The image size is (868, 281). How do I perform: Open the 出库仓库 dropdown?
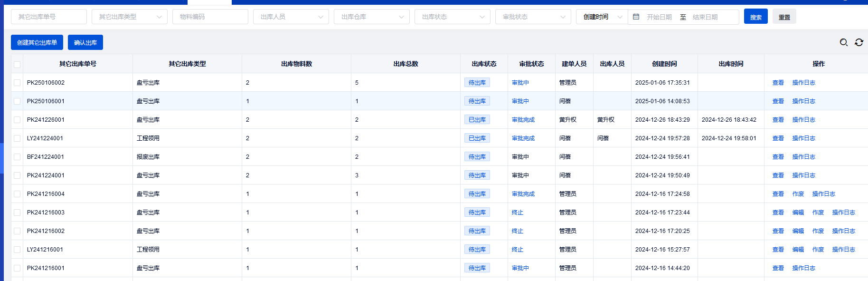(x=371, y=17)
